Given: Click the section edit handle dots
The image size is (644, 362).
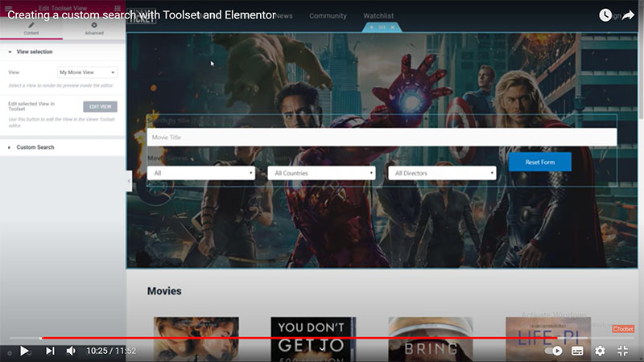Looking at the screenshot, I should point(382,27).
